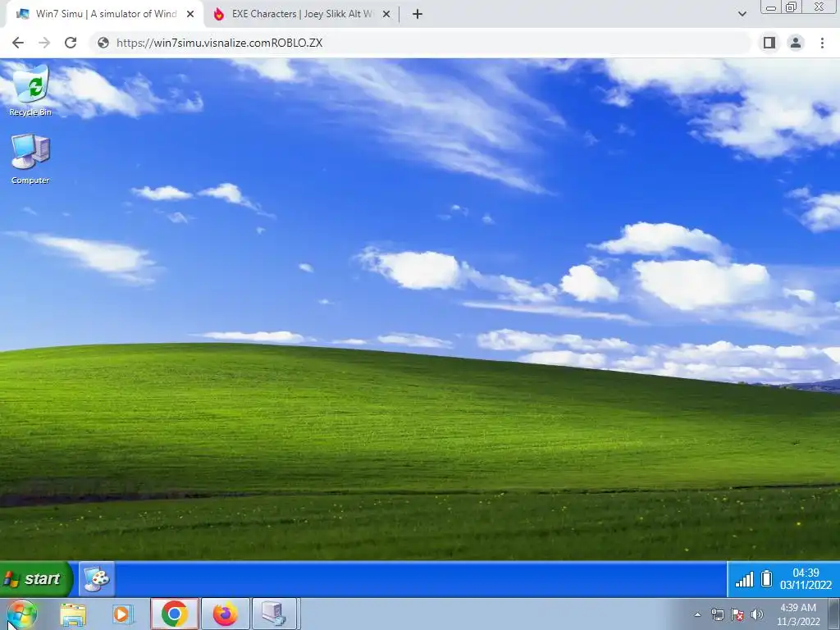Focus the address bar with win7simu URL
The image size is (840, 630).
[421, 43]
